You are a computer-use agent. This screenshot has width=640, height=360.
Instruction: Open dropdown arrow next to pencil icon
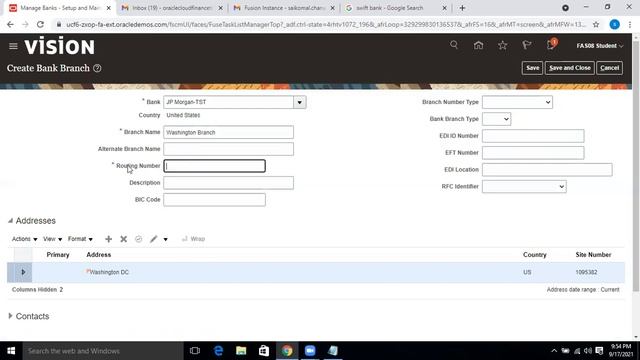pos(165,239)
